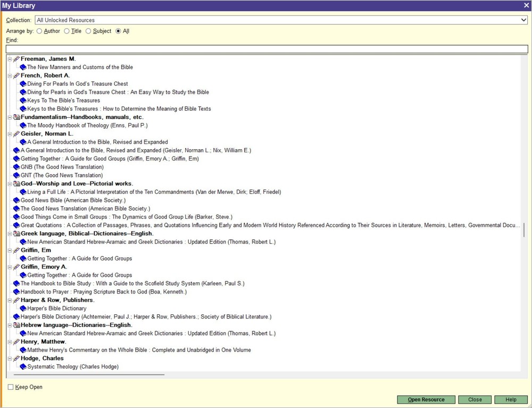Click the vertical scrollbar thumb of the list
Screen dimensions: 532x408
tap(524, 230)
